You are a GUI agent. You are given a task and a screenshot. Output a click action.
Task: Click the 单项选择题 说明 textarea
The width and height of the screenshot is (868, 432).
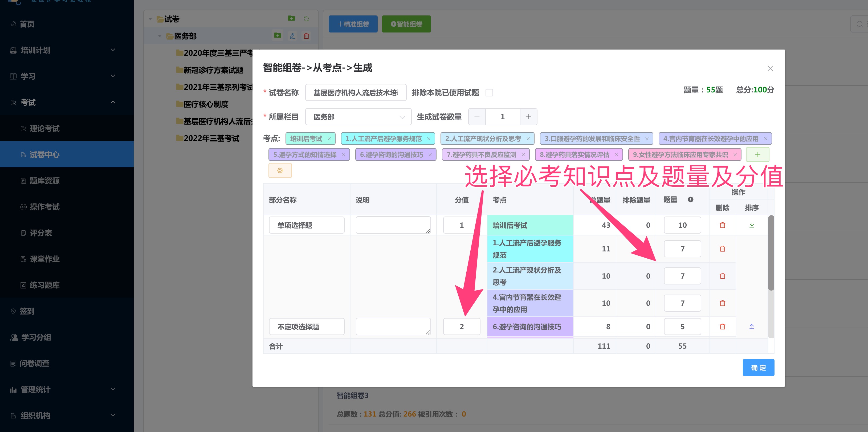coord(393,225)
